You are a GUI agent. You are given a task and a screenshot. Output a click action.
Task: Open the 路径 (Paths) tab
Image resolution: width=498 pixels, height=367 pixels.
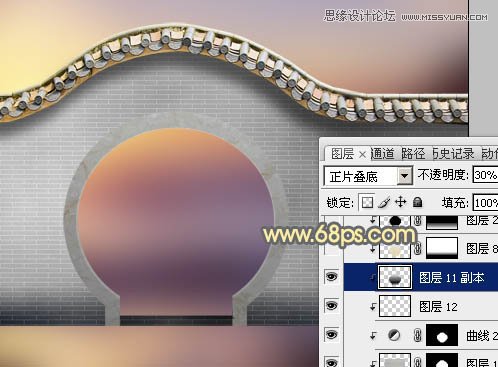[x=413, y=154]
